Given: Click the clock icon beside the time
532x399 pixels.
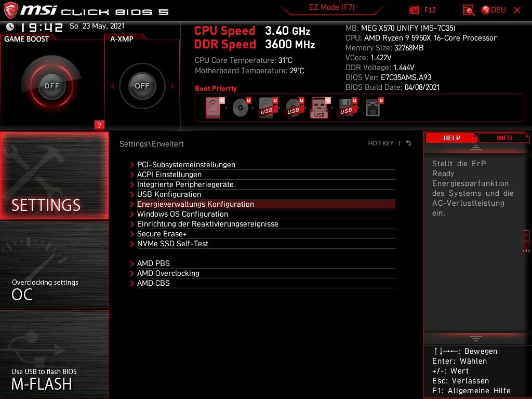Looking at the screenshot, I should (x=10, y=26).
